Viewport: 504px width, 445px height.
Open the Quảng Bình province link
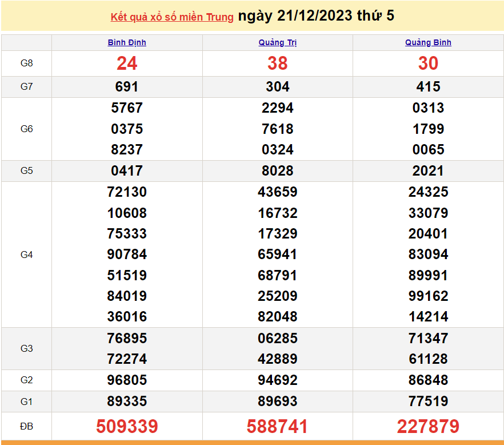(x=428, y=43)
